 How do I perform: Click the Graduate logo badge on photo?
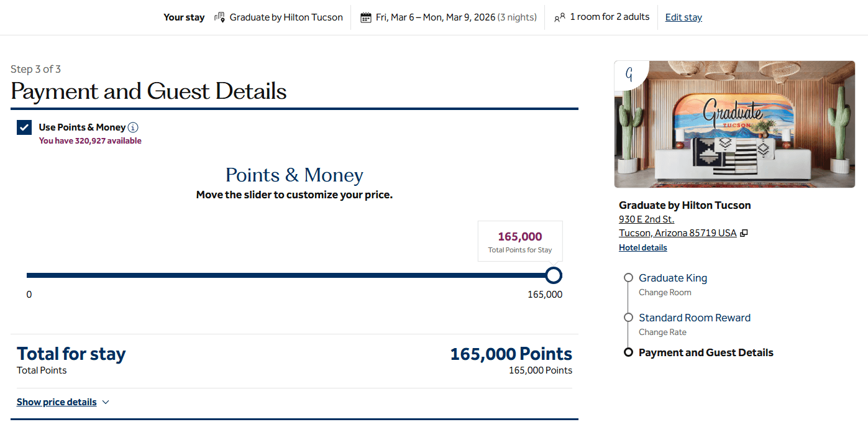[629, 75]
